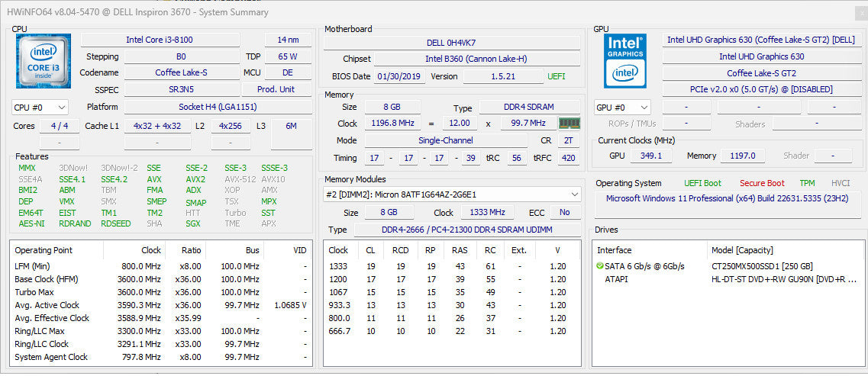Click the green UEFI label next to BIOS version
Screen dimensions: 868x376
click(557, 76)
